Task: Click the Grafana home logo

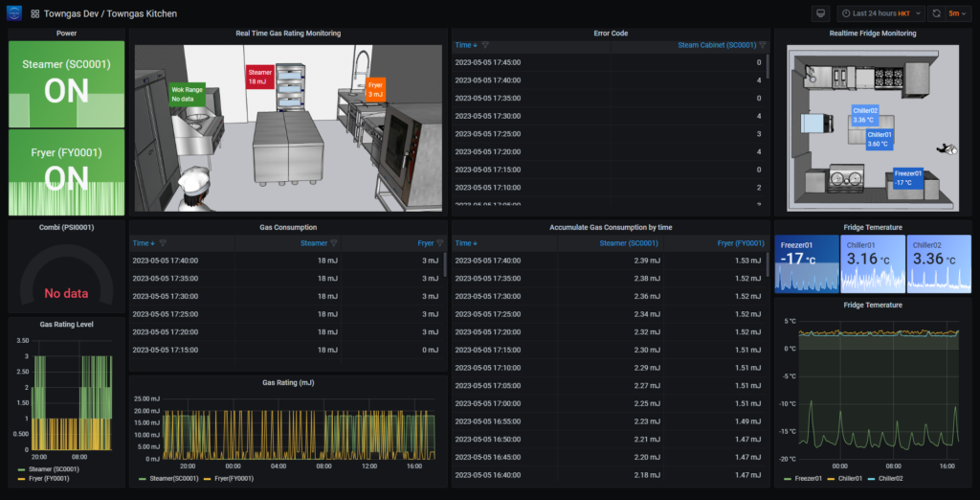Action: tap(15, 13)
